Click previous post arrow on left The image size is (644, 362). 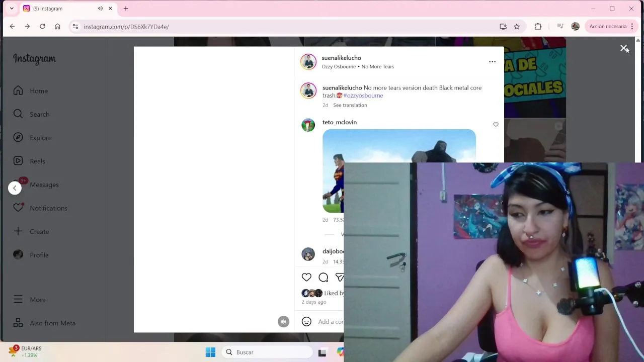click(x=15, y=188)
